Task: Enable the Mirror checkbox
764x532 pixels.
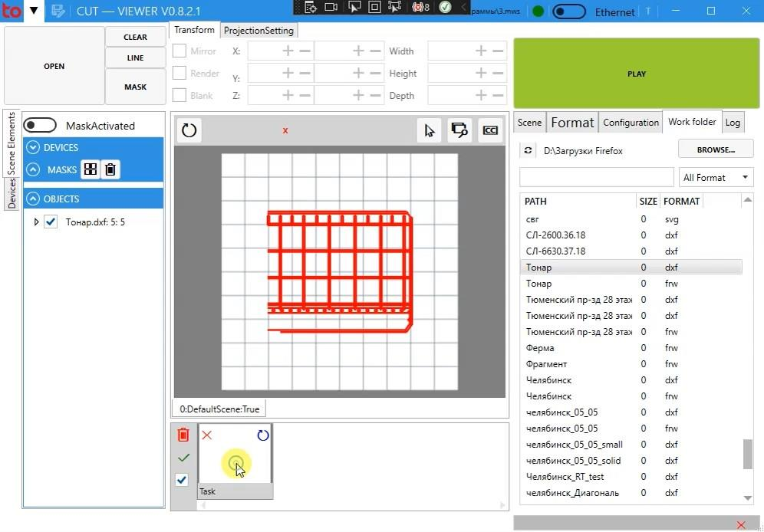Action: (x=179, y=51)
